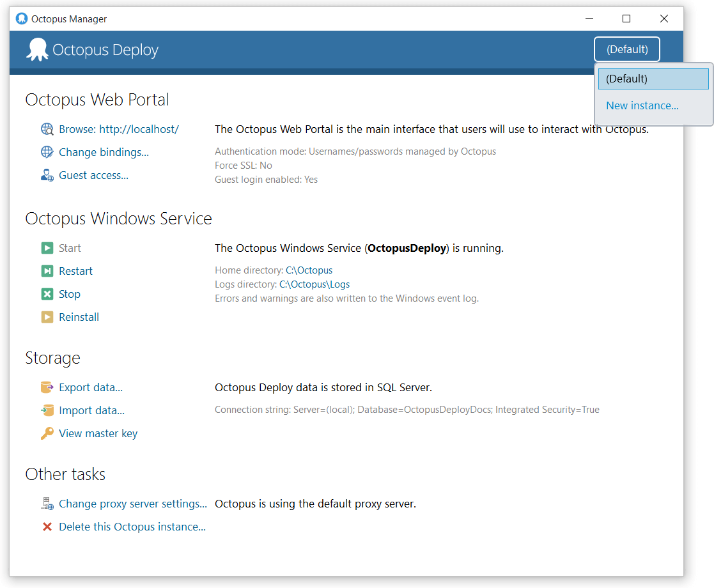Click the globe magnifier icon beside Browse
The width and height of the screenshot is (714, 588).
click(47, 130)
